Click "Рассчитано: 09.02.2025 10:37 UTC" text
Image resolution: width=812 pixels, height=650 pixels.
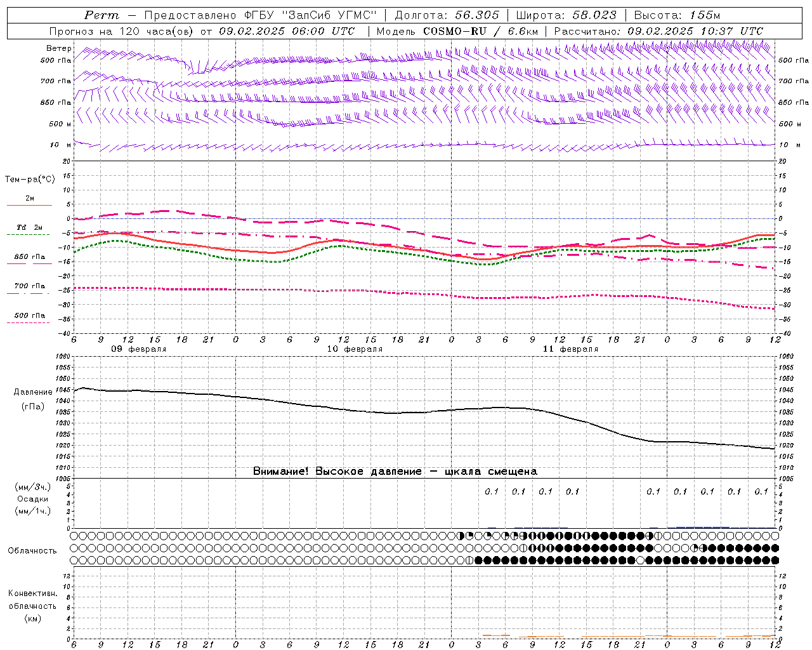coord(658,31)
